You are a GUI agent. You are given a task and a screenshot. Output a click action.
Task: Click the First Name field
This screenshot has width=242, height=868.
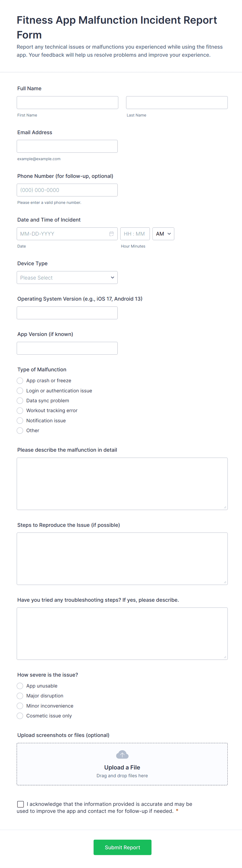67,102
